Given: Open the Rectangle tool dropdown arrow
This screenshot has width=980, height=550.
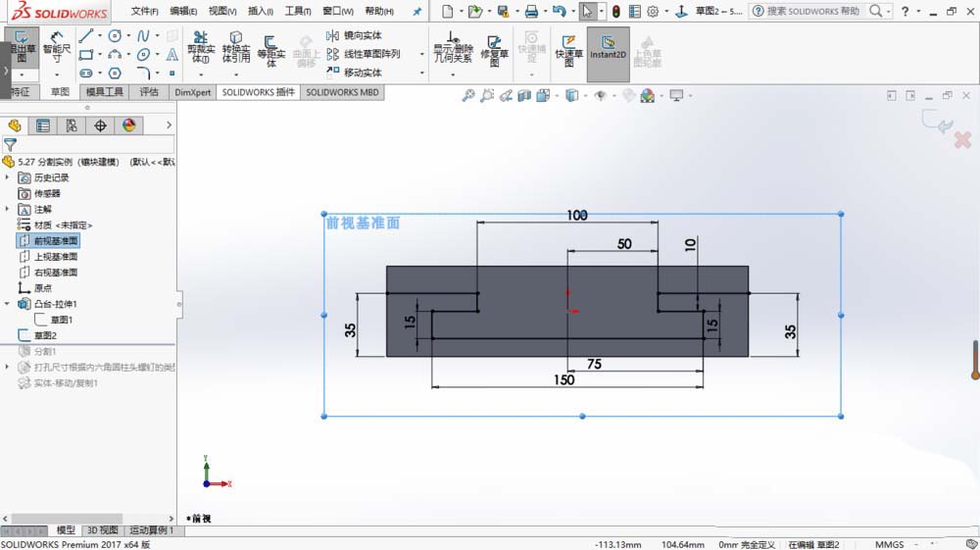Looking at the screenshot, I should click(99, 54).
